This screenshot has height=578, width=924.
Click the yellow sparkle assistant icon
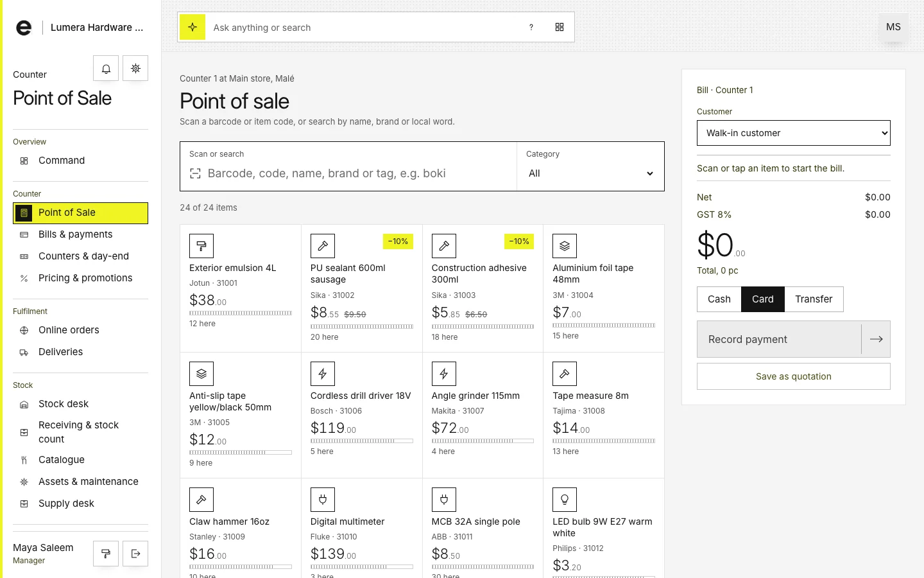pos(193,27)
